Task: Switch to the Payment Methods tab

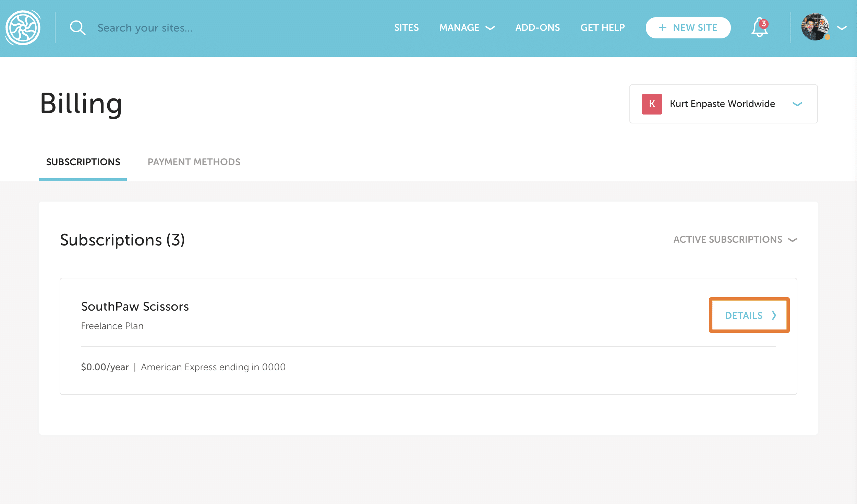Action: tap(194, 162)
